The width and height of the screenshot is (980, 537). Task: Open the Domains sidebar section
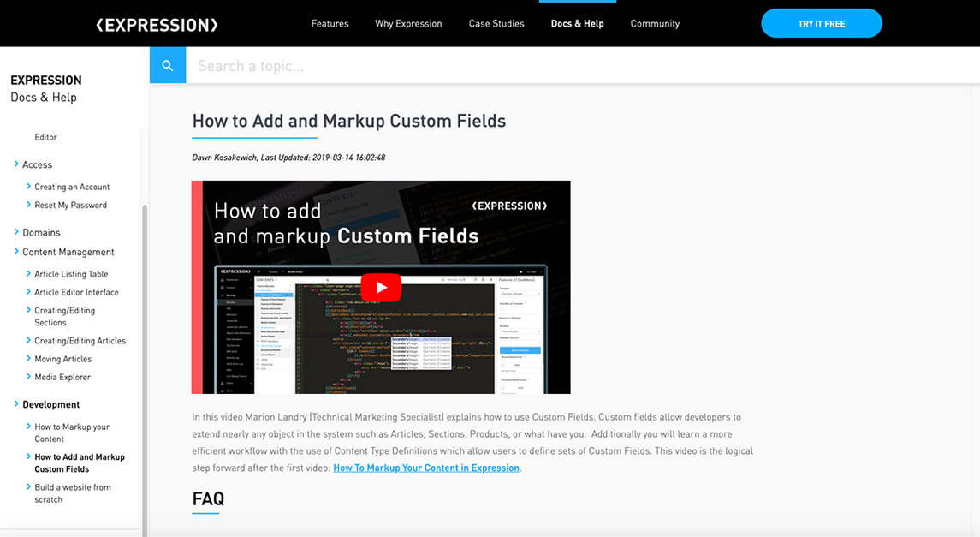tap(41, 232)
